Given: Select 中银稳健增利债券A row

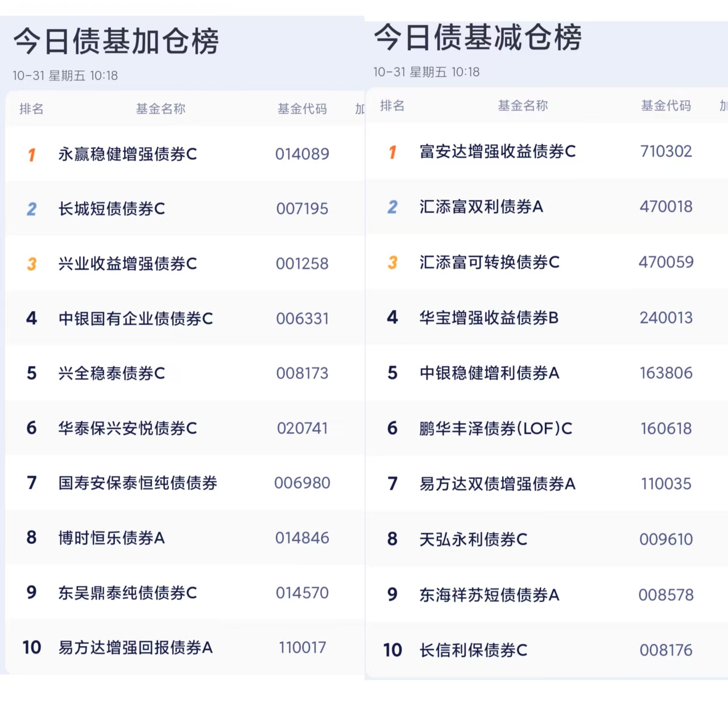Looking at the screenshot, I should pyautogui.click(x=490, y=373).
